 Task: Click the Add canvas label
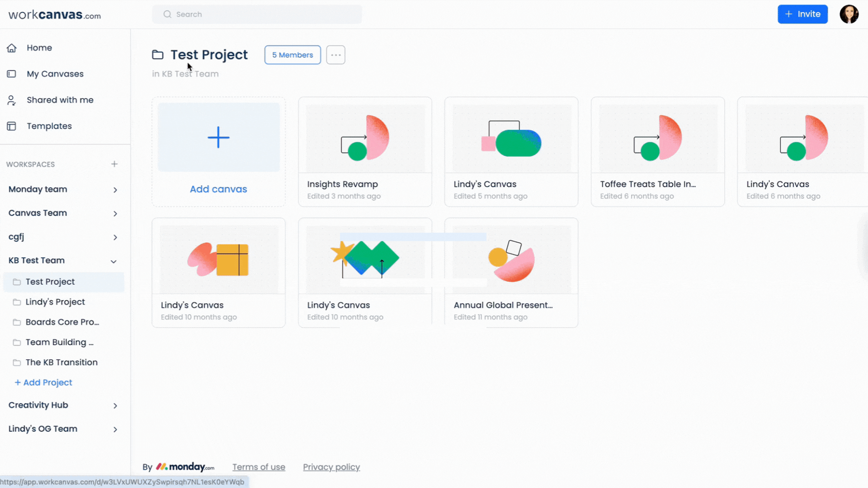click(x=218, y=189)
